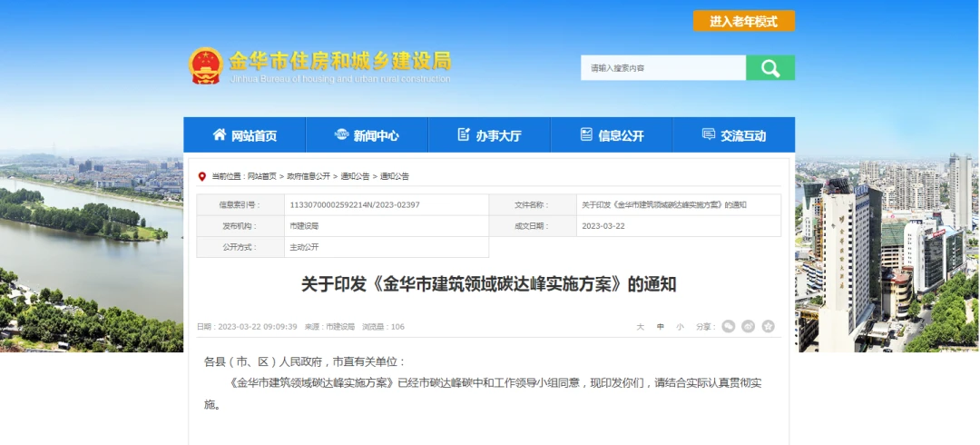Click the national emblem logo
The height and width of the screenshot is (445, 980).
click(205, 66)
